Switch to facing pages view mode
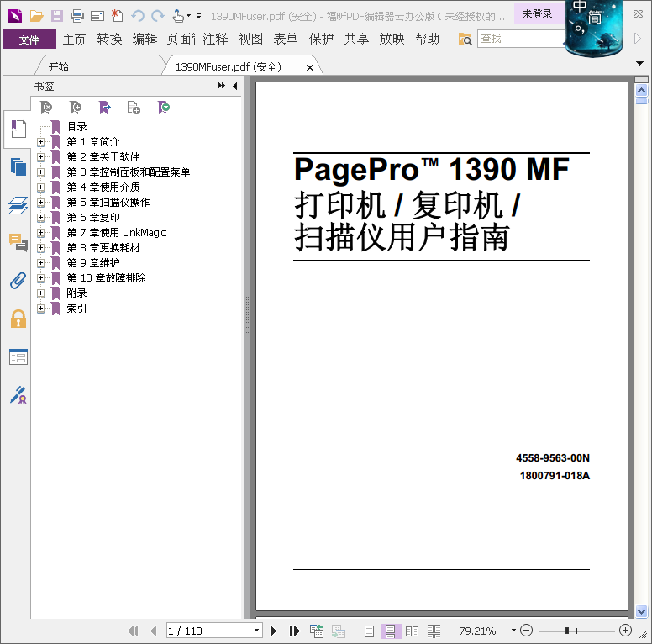The image size is (652, 644). click(412, 631)
